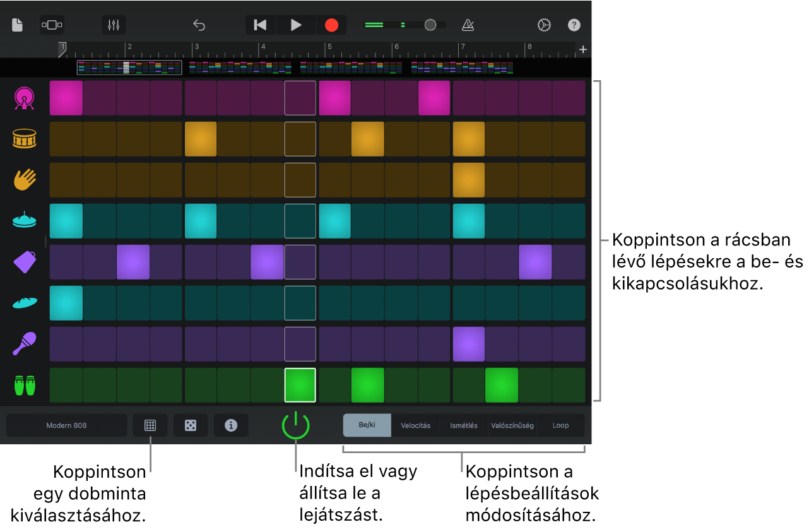Start playback with the Play button
809x532 pixels.
click(295, 25)
